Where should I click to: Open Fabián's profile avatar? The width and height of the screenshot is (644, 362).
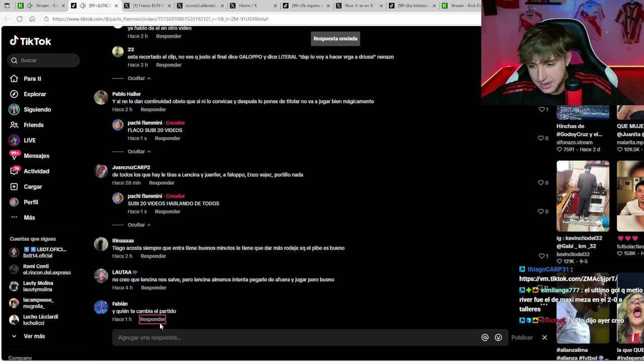click(101, 308)
